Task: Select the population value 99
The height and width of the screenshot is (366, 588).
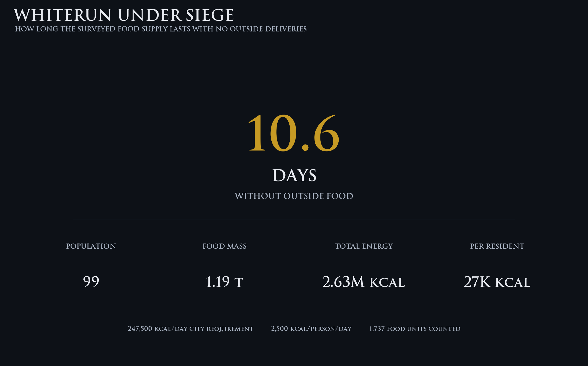Action: click(x=91, y=282)
